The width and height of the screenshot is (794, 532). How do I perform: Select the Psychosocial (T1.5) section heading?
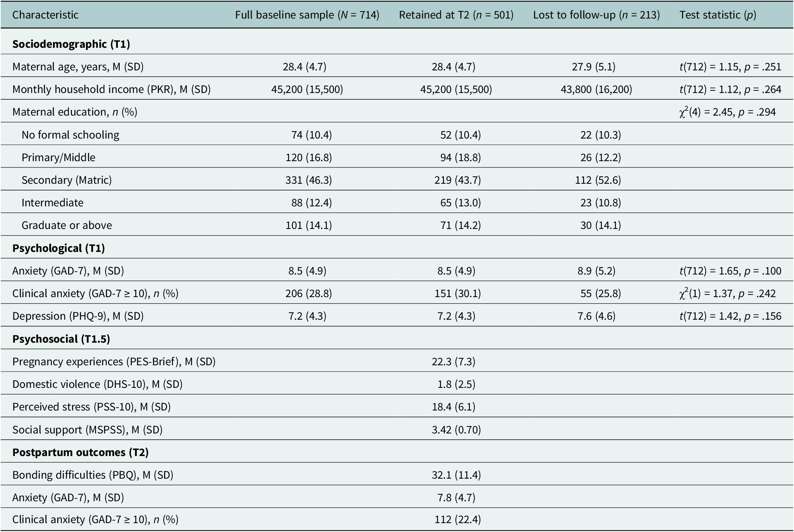click(x=61, y=339)
